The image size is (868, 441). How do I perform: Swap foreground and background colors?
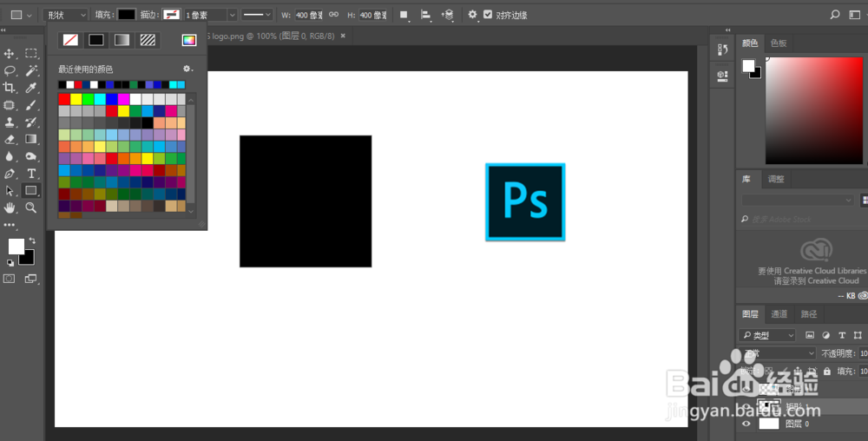click(x=32, y=240)
